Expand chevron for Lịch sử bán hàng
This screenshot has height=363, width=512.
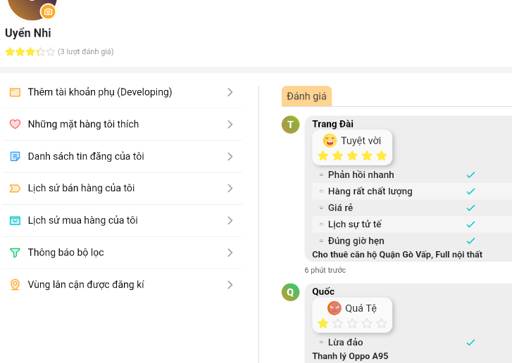[230, 188]
